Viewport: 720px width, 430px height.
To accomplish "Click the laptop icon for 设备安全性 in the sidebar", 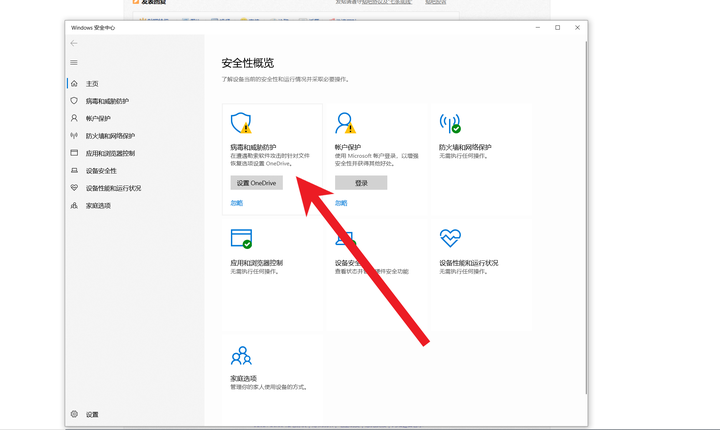I will point(74,170).
